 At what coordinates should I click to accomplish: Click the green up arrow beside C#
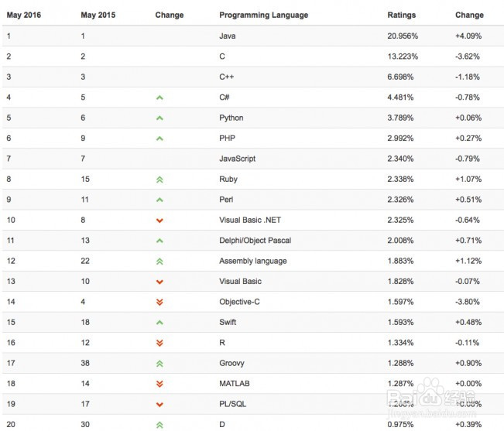tap(159, 97)
